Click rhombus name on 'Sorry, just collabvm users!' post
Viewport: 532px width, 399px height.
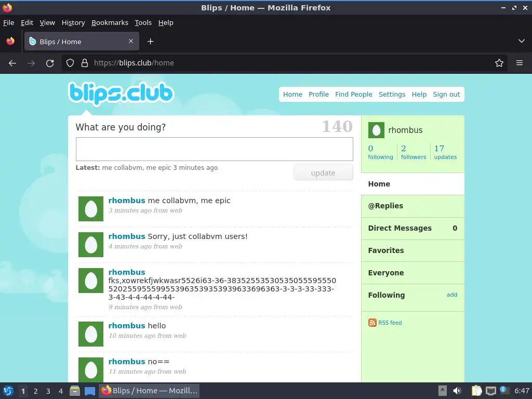click(127, 236)
